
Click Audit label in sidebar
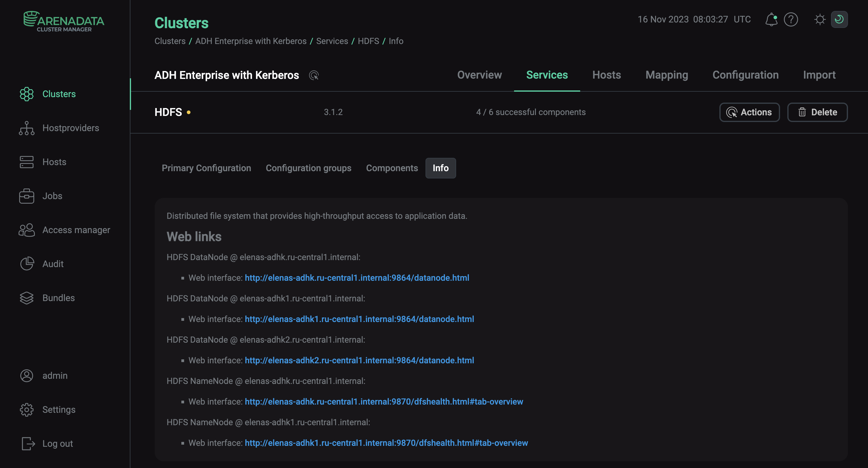point(53,264)
